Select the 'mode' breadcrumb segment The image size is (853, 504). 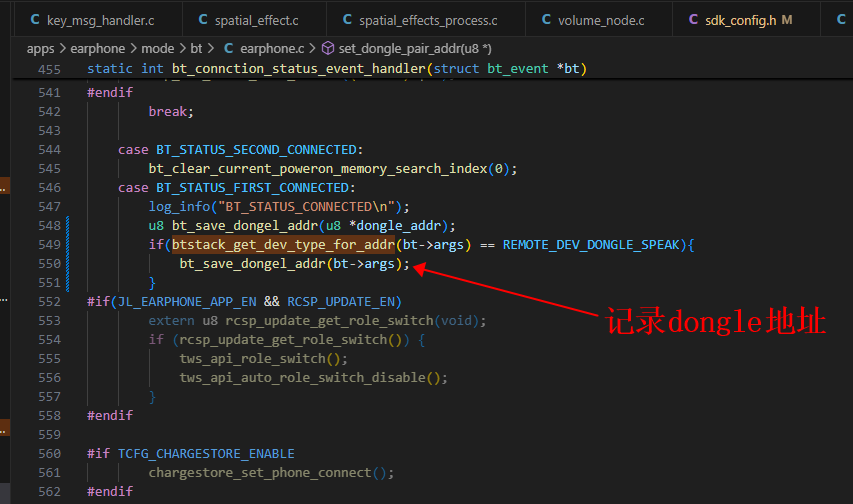158,48
